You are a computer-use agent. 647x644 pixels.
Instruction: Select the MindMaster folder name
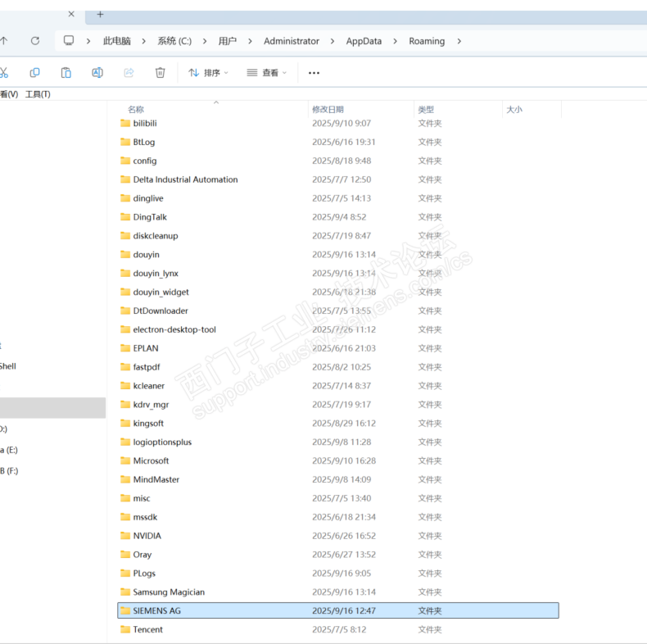[156, 479]
